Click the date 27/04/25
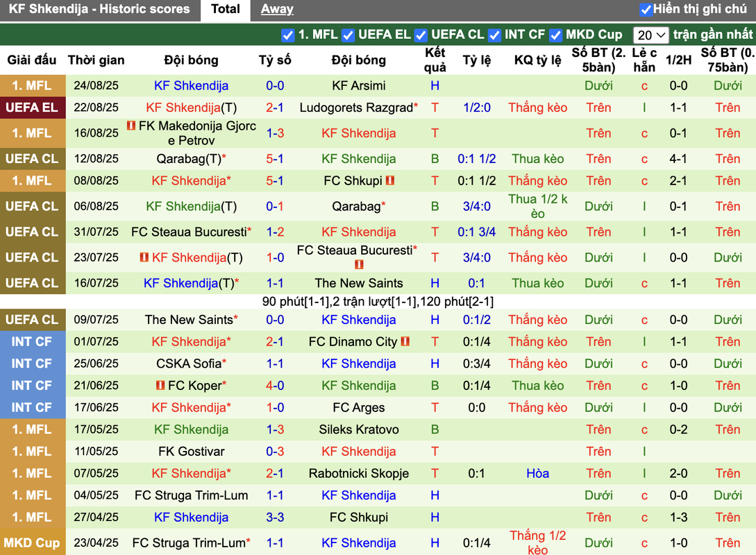This screenshot has height=555, width=756. (96, 517)
